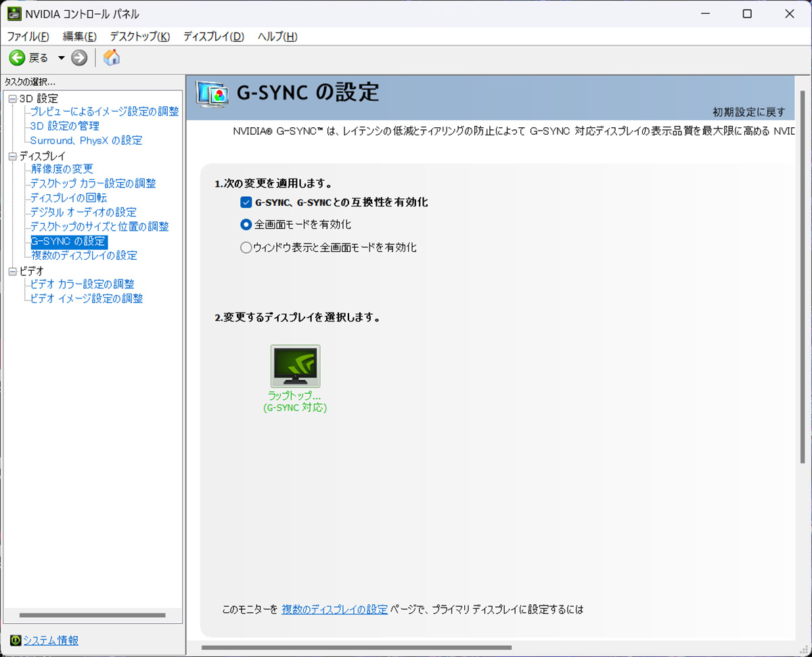Open the ヘルプ(H) menu
This screenshot has width=812, height=657.
277,37
